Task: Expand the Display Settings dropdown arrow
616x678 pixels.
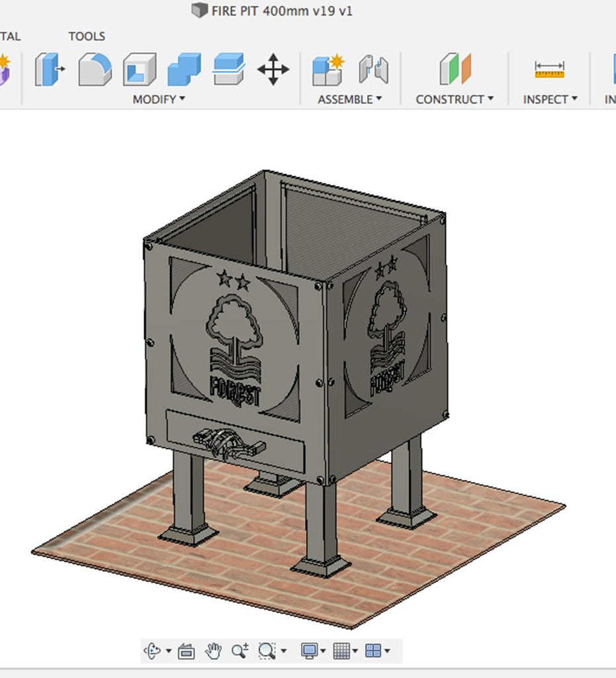Action: [323, 651]
